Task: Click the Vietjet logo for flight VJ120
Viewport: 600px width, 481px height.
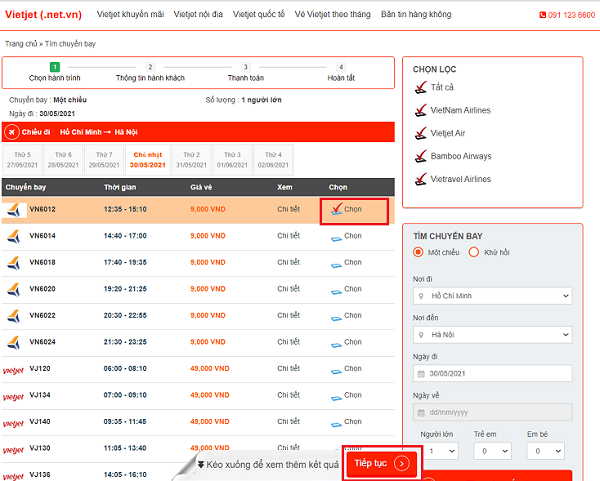Action: click(x=13, y=370)
